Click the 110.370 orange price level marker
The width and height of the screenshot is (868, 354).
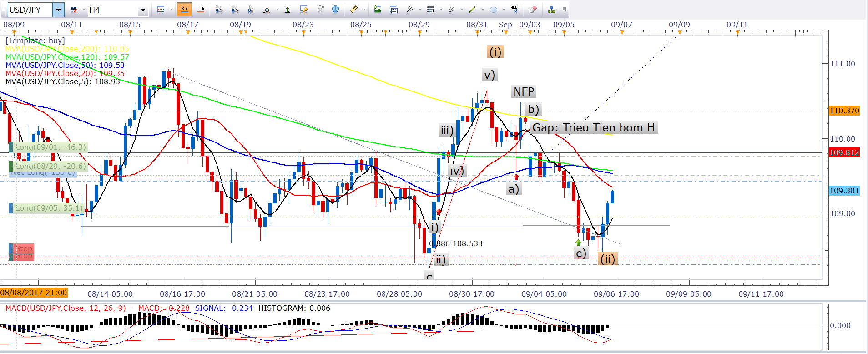pyautogui.click(x=844, y=111)
